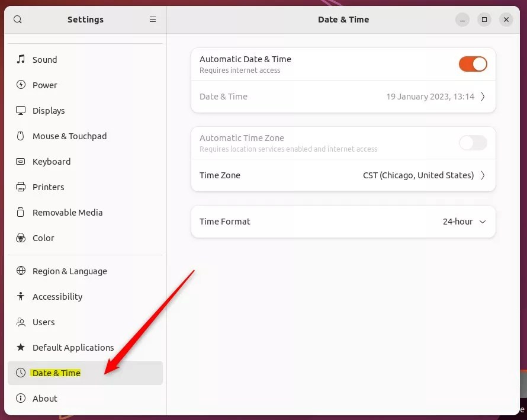Select Region & Language from sidebar

(70, 271)
